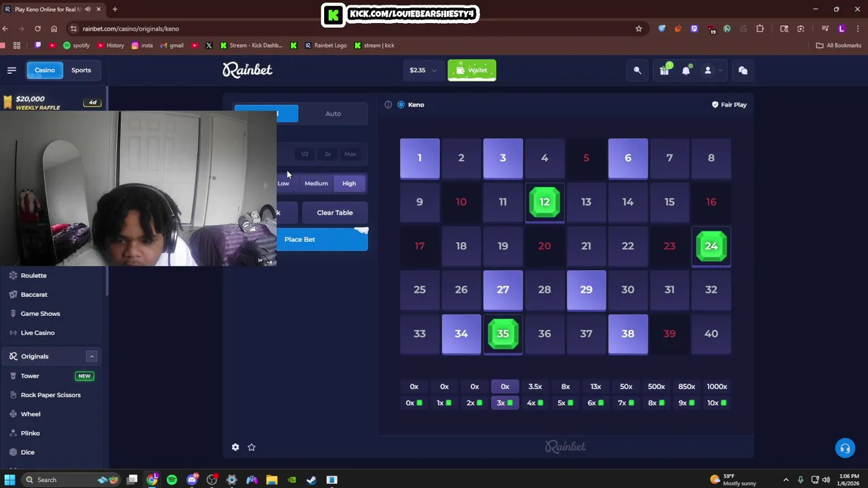This screenshot has height=488, width=868.
Task: Open the chat bubbles icon
Action: click(743, 70)
